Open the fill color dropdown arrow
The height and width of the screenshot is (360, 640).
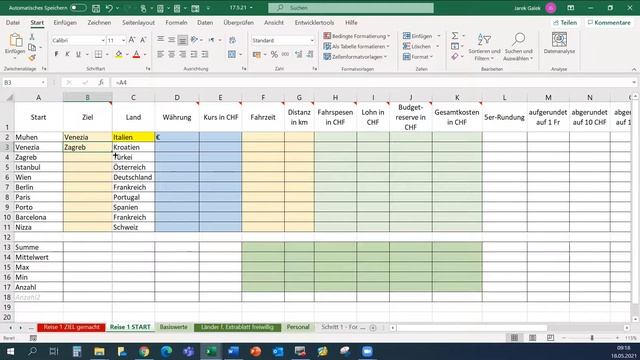pos(127,55)
